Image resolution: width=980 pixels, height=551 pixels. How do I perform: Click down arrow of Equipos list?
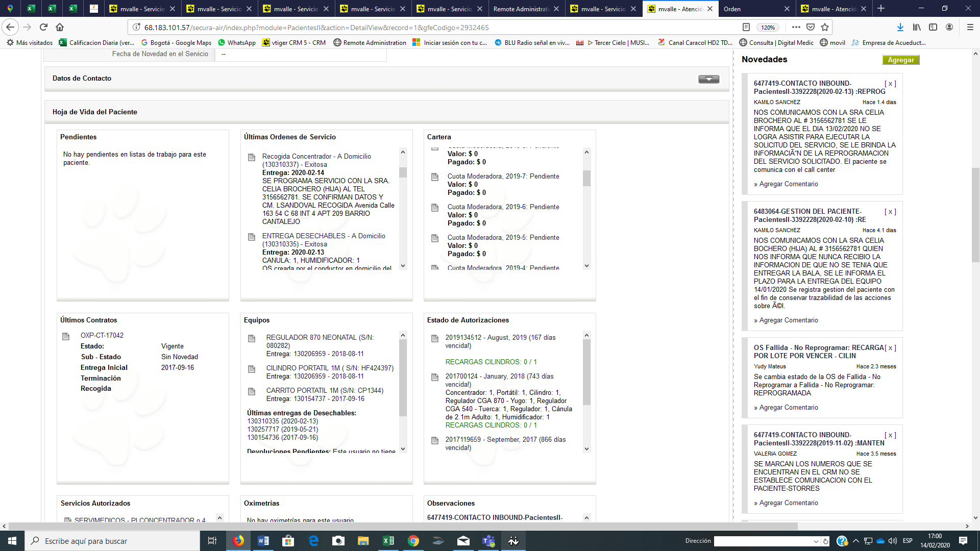pos(403,449)
